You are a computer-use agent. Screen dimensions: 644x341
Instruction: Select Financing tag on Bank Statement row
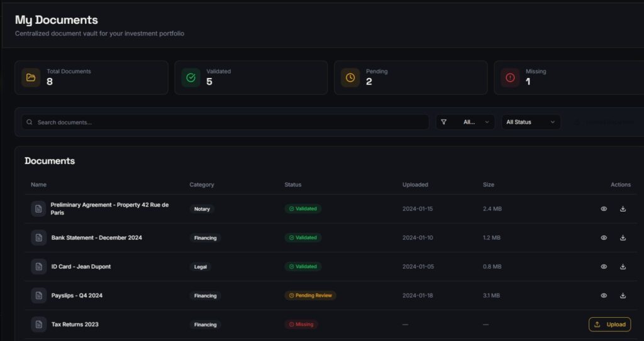pyautogui.click(x=206, y=238)
